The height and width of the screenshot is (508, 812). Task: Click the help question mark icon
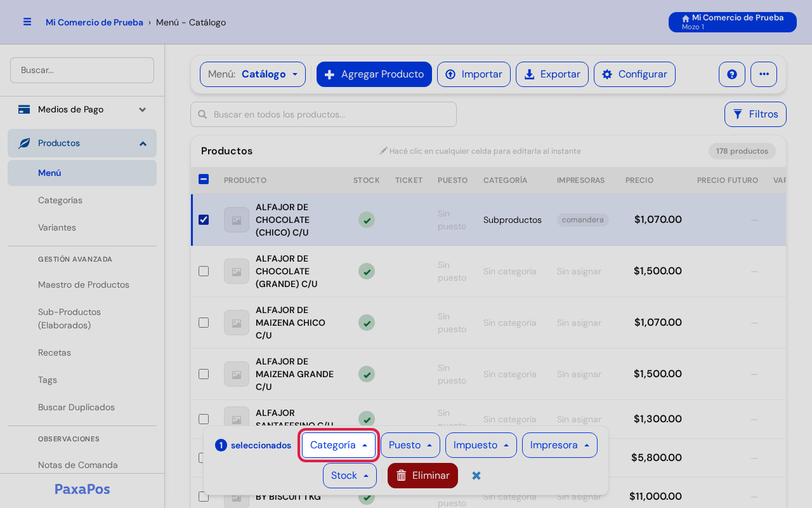point(732,74)
